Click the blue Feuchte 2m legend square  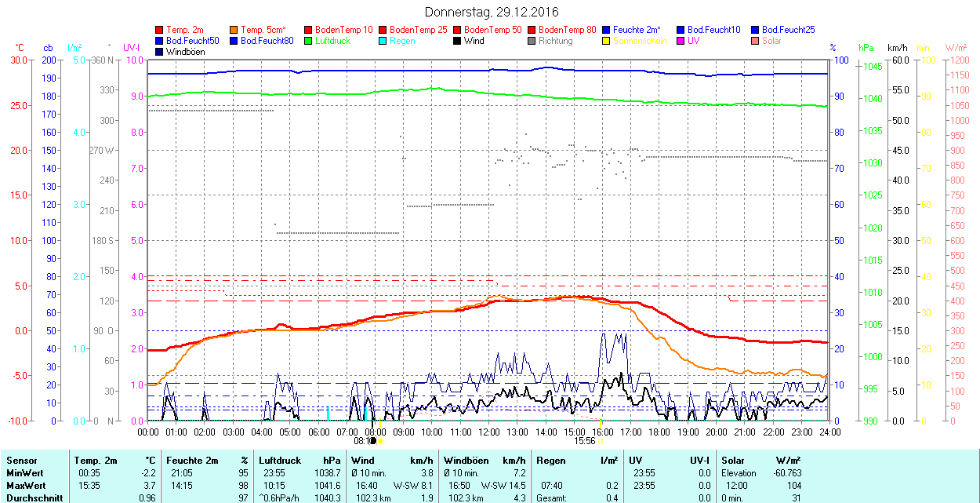point(607,30)
